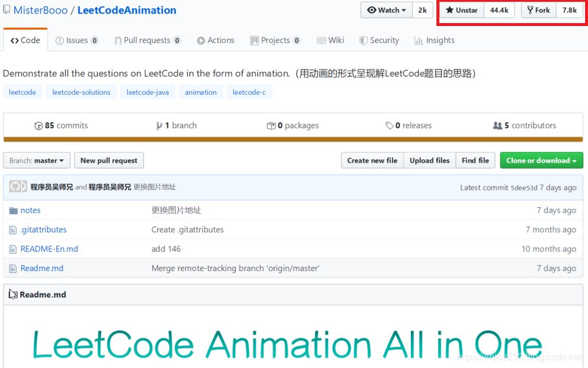This screenshot has height=368, width=588.
Task: Click the contributors people icon
Action: 497,125
